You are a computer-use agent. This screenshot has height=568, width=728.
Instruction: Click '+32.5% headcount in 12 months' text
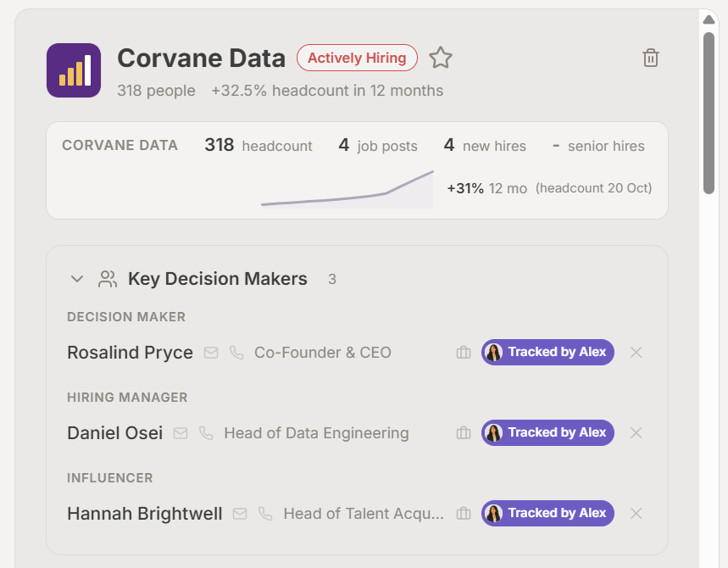(327, 91)
